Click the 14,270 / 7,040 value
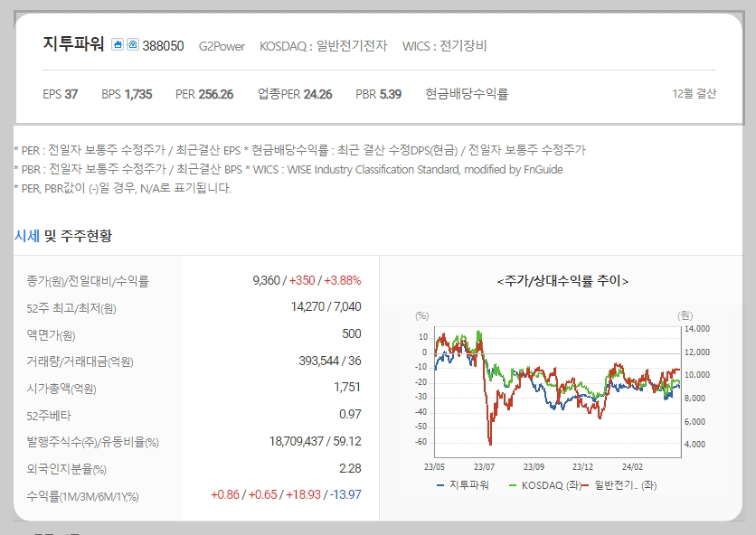This screenshot has width=756, height=535. coord(326,307)
